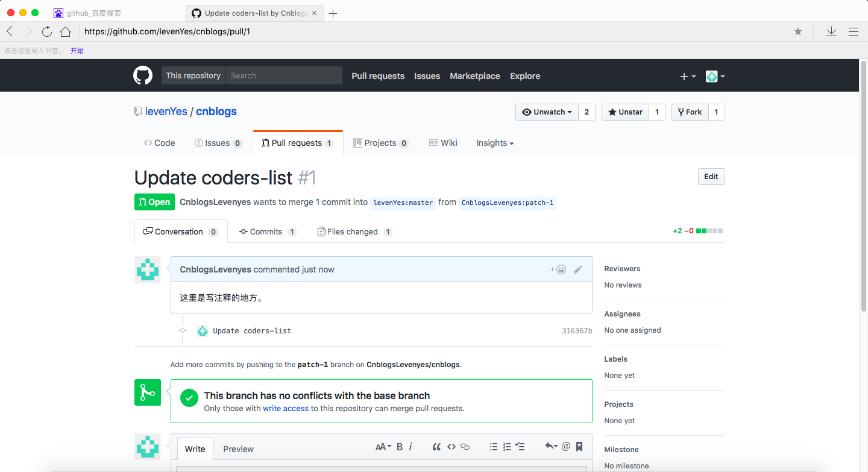This screenshot has width=868, height=472.
Task: Click the 开始 bookmark link
Action: coord(77,51)
